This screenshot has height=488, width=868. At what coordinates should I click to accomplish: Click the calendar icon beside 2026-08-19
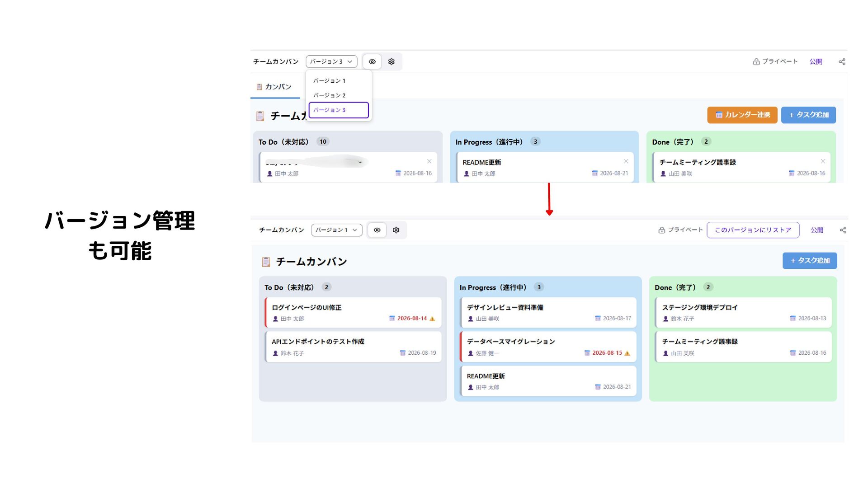[403, 353]
